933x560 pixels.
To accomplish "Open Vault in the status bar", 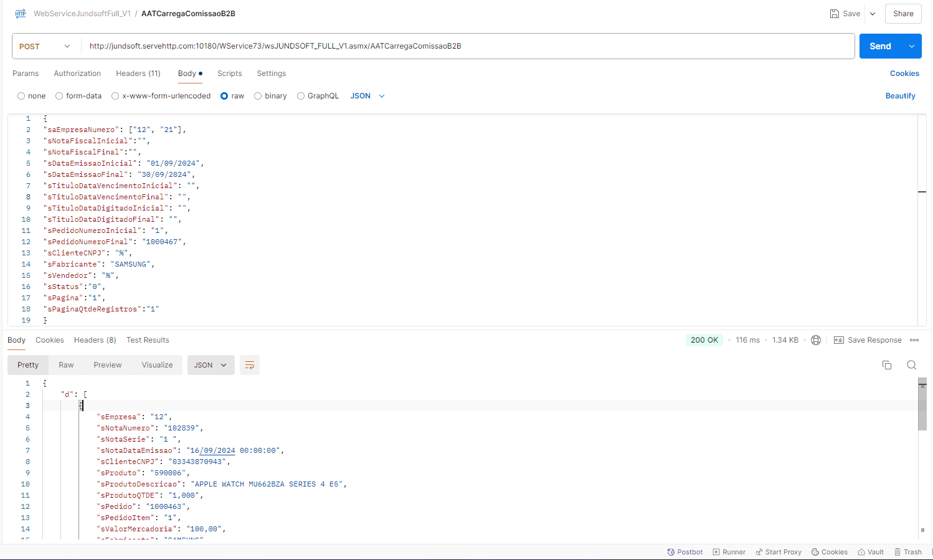I will point(871,552).
